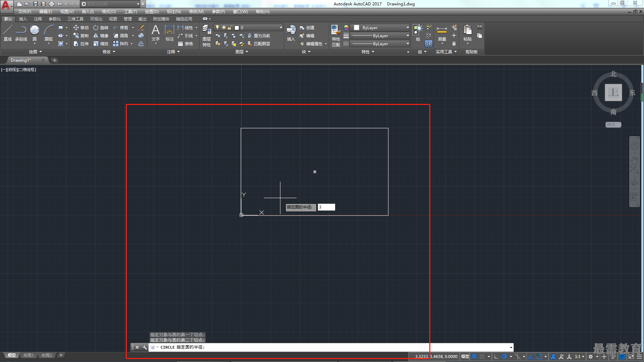Toggle snap mode in status bar
This screenshot has height=362, width=644.
click(x=482, y=357)
